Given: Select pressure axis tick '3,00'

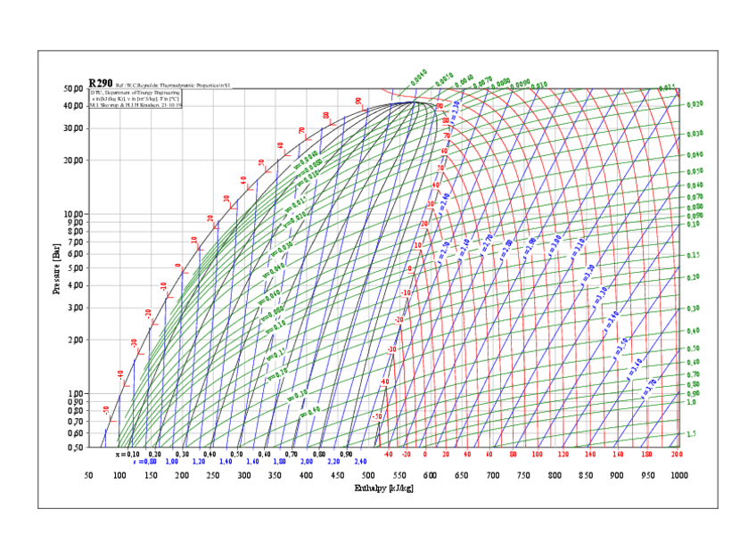Looking at the screenshot, I should point(75,308).
